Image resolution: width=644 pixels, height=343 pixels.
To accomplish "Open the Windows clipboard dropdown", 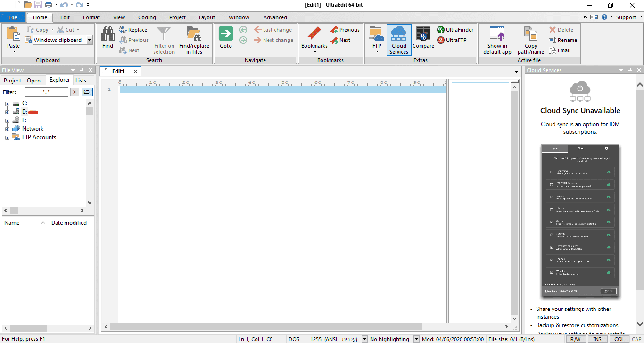I will coord(89,40).
